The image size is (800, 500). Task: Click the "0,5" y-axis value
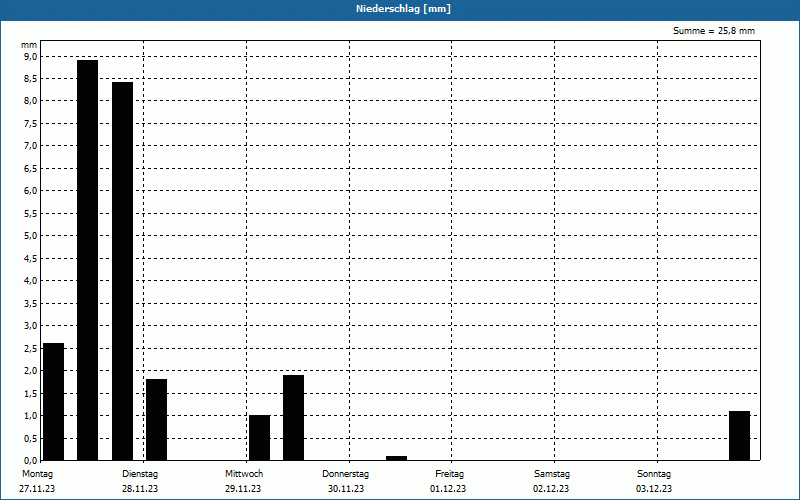tap(31, 438)
